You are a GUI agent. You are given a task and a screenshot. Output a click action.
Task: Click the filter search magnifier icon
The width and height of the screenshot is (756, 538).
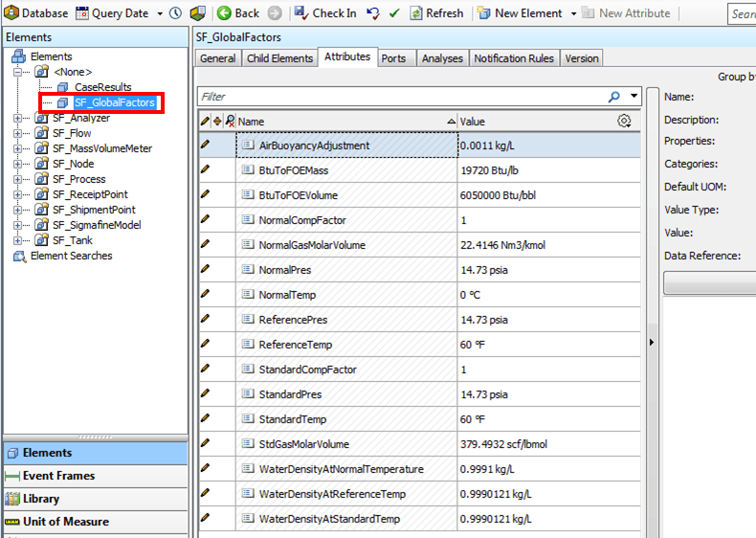(x=614, y=97)
